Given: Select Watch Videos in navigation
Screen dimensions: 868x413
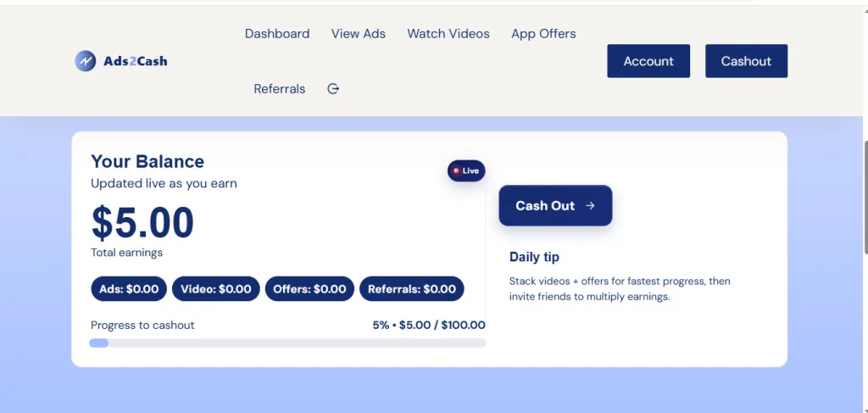Looking at the screenshot, I should point(448,34).
